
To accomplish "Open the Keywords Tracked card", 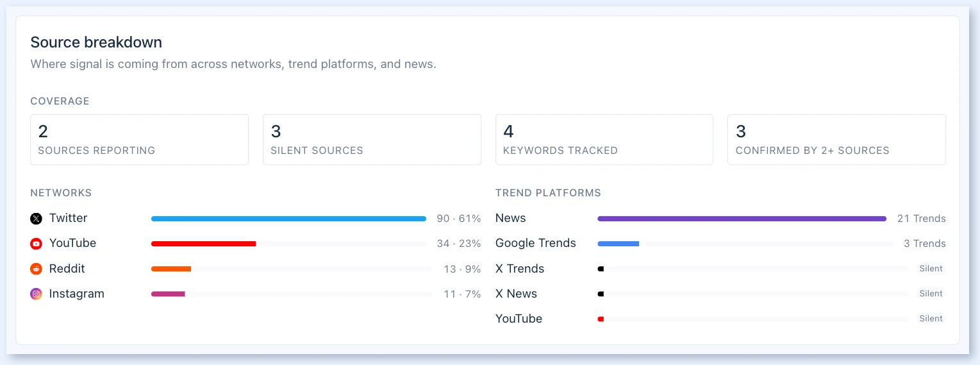I will pos(604,140).
